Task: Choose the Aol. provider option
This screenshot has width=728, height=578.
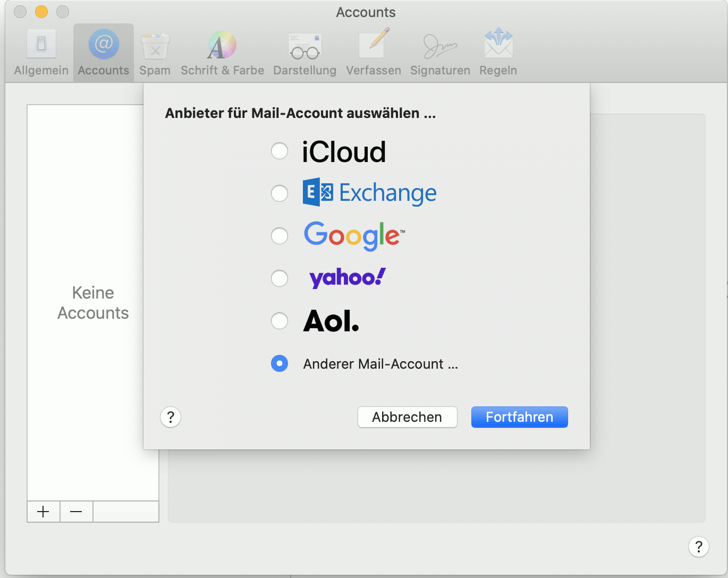Action: tap(280, 321)
